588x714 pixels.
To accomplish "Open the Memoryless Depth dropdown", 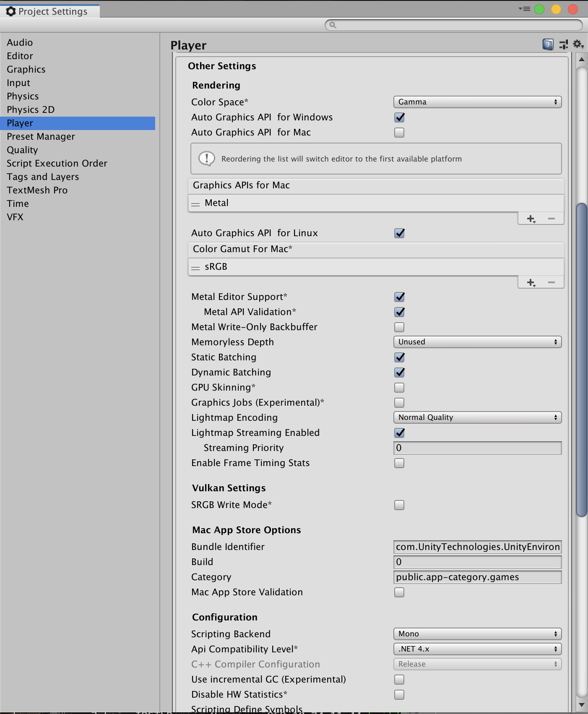I will point(477,342).
